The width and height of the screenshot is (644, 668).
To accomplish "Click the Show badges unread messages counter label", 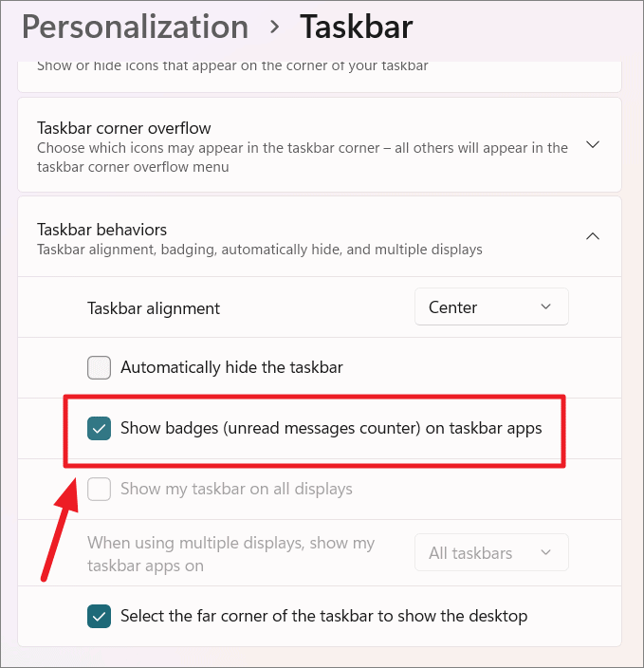I will [331, 428].
